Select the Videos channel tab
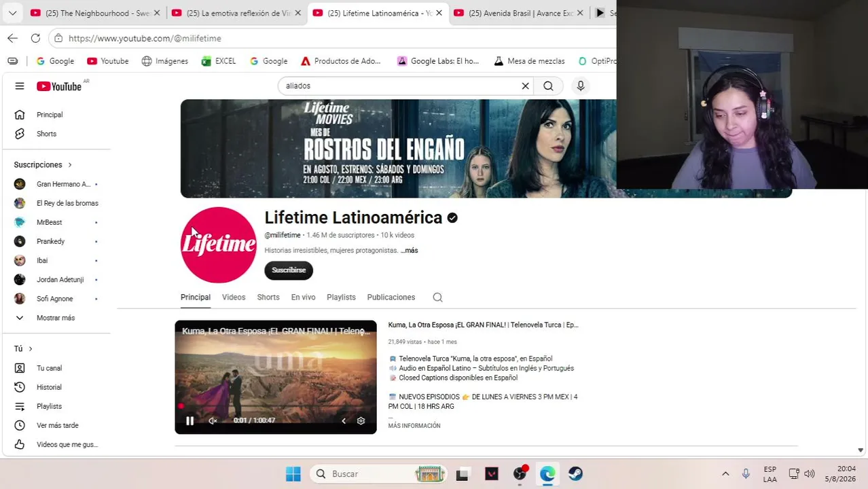This screenshot has height=489, width=868. 234,297
